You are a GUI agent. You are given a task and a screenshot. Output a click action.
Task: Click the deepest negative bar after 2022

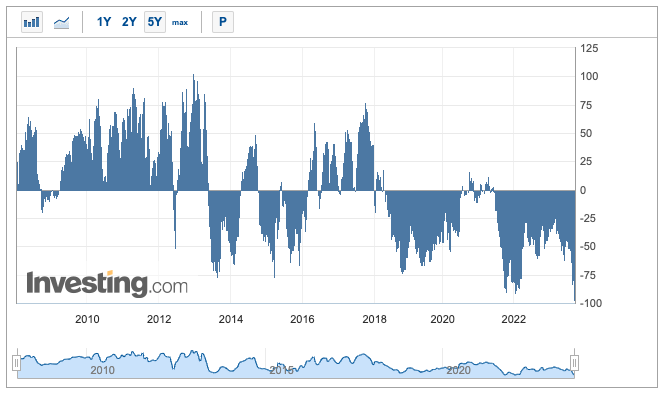pyautogui.click(x=574, y=246)
